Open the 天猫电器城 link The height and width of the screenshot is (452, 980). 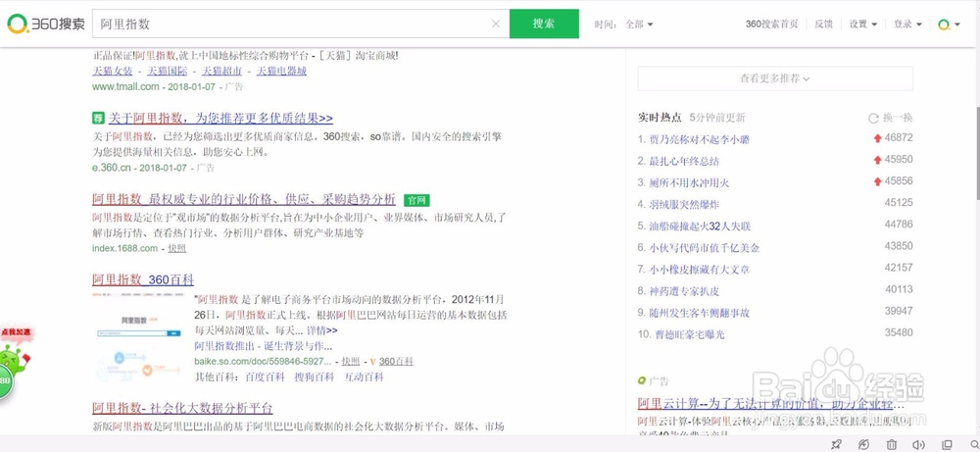(282, 72)
